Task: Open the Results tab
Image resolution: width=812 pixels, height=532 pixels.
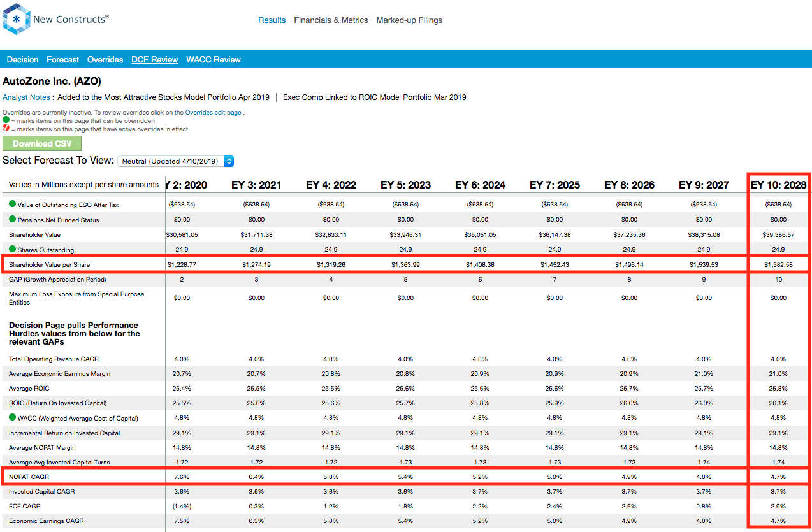Action: [x=272, y=20]
